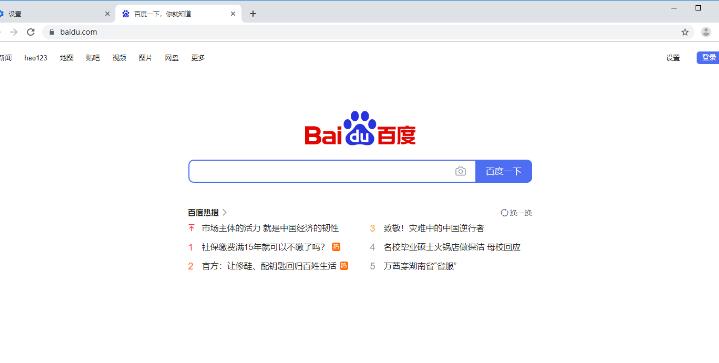This screenshot has width=719, height=363.
Task: Reload the page with the refresh icon
Action: 30,32
